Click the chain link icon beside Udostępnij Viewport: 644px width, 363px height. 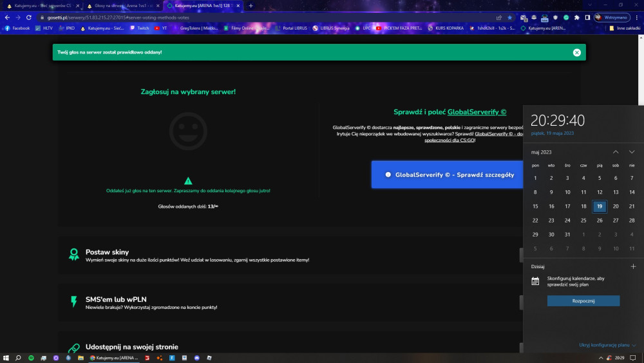point(74,348)
